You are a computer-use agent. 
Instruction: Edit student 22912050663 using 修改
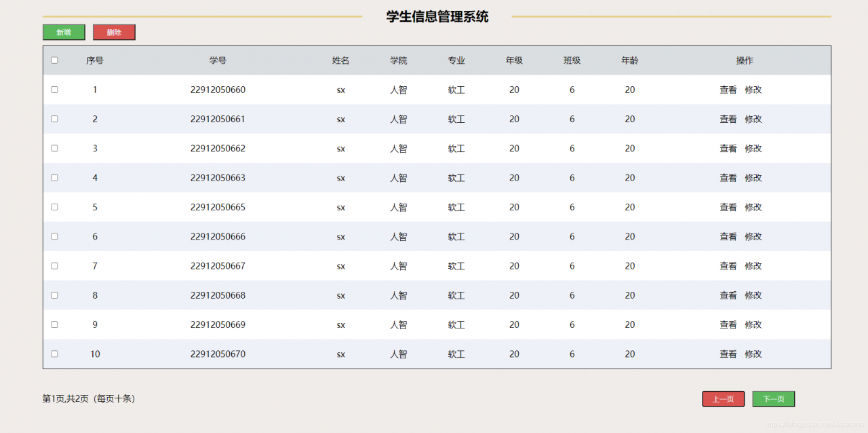[753, 178]
